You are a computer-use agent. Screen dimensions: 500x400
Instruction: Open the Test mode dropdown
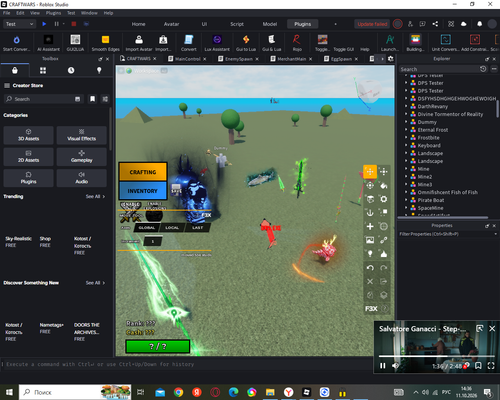19,24
